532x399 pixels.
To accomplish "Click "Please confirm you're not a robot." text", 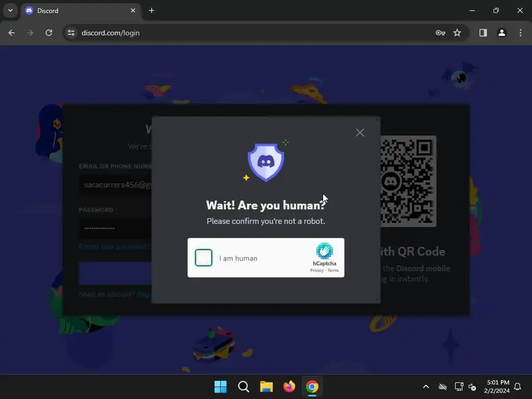I will coord(266,221).
